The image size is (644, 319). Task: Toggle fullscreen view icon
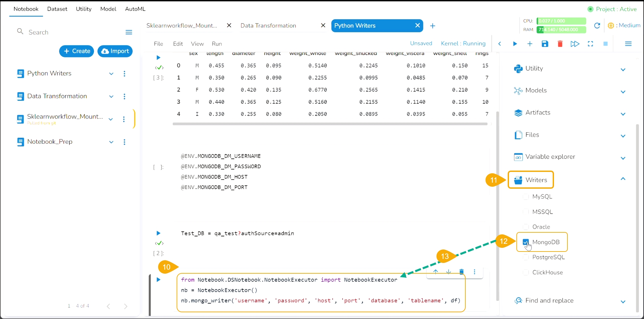pyautogui.click(x=590, y=44)
